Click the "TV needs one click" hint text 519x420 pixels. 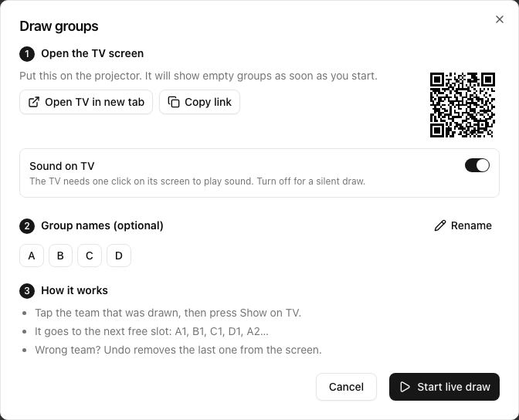tap(197, 181)
